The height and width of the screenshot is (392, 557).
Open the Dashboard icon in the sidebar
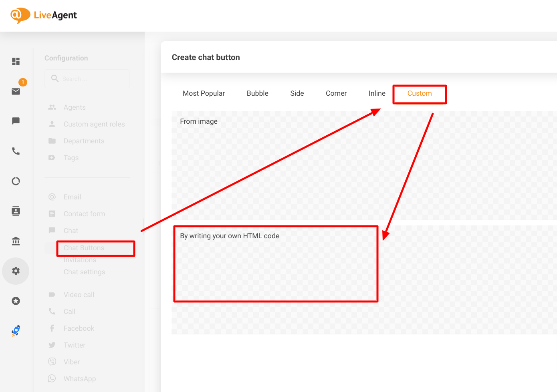click(16, 61)
